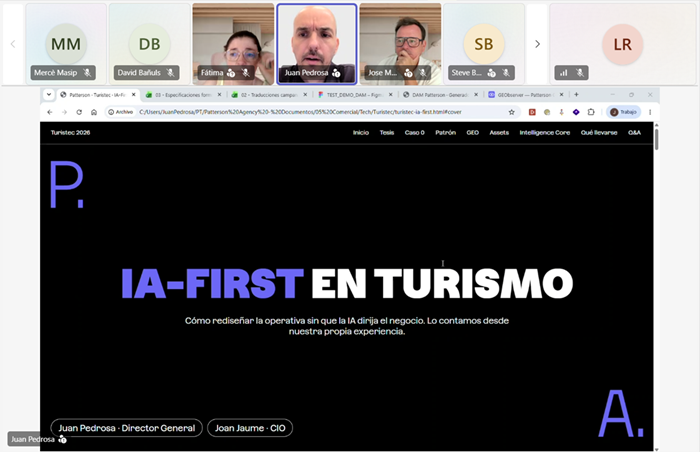Viewport: 700px width, 452px height.
Task: Bookmark this page with star icon
Action: pos(512,112)
